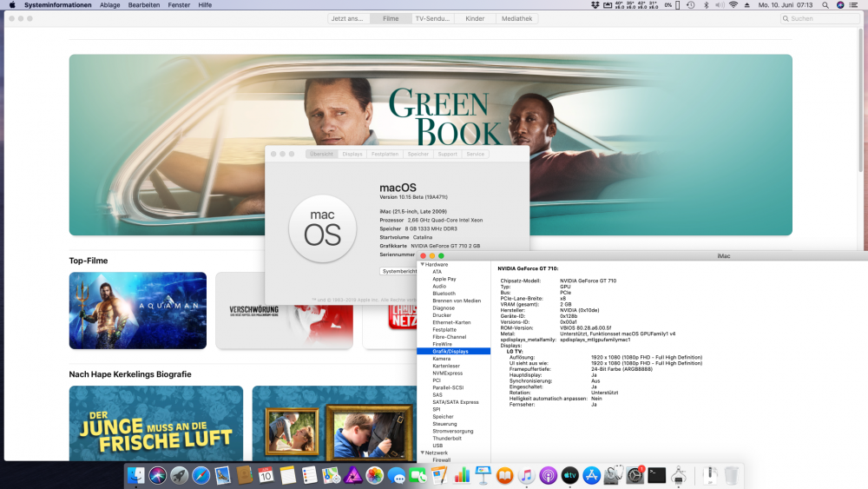Open Music app in dock

(527, 475)
